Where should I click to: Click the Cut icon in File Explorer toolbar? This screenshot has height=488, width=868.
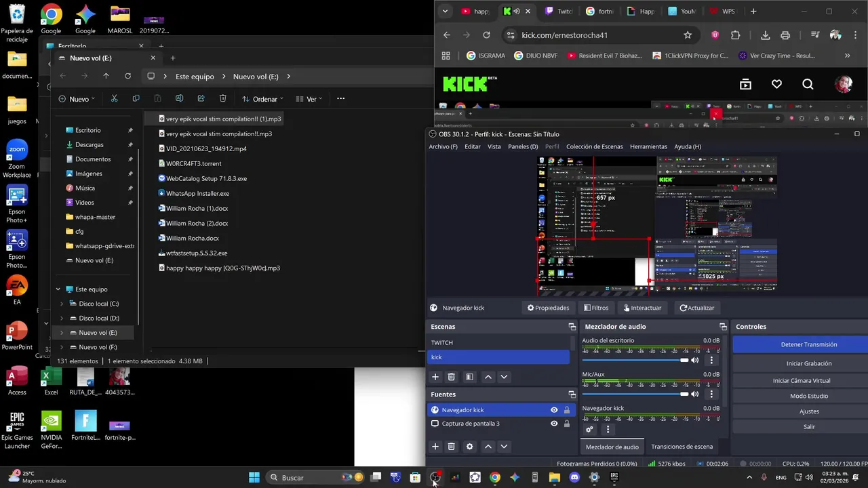click(x=114, y=98)
